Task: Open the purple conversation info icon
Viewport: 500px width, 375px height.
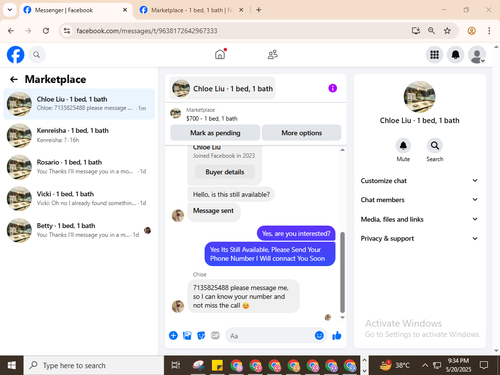Action: [332, 88]
